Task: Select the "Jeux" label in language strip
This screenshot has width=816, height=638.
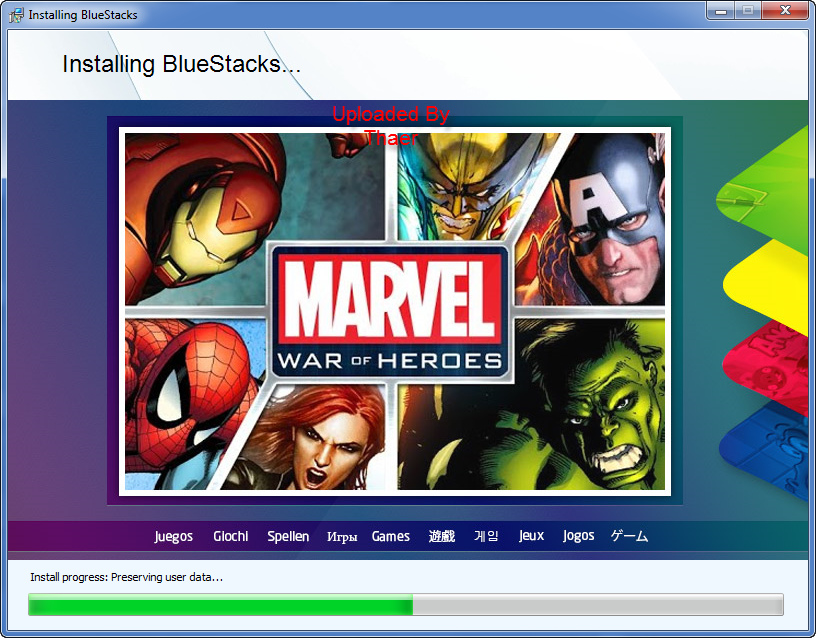Action: (x=531, y=536)
